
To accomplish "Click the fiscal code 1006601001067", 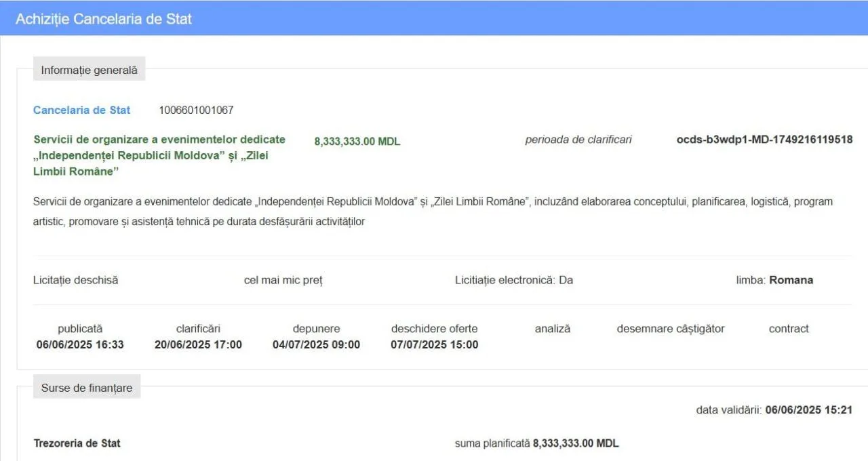I will pos(196,110).
